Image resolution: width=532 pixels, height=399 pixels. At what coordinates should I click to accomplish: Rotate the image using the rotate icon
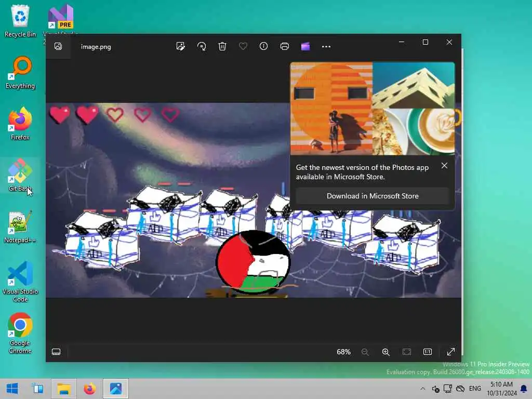tap(202, 46)
